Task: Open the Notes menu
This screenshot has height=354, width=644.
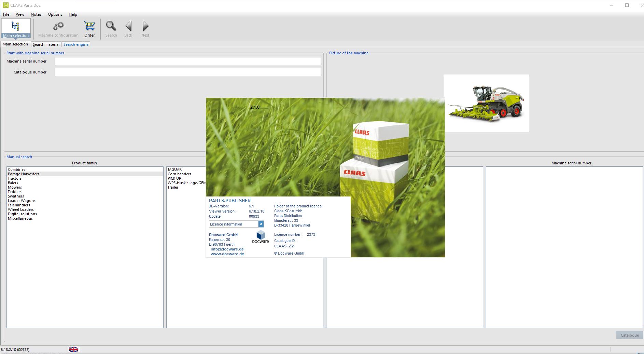Action: (36, 14)
